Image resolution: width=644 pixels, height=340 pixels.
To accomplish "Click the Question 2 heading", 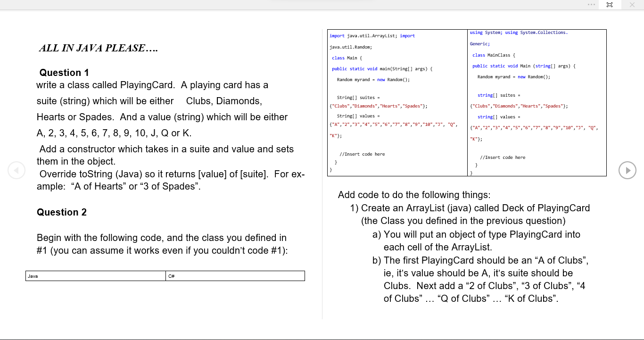I will pos(62,212).
